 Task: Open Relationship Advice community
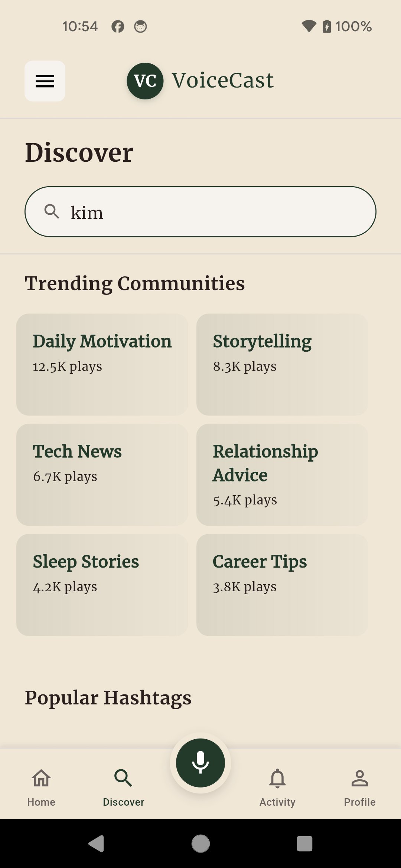[282, 474]
